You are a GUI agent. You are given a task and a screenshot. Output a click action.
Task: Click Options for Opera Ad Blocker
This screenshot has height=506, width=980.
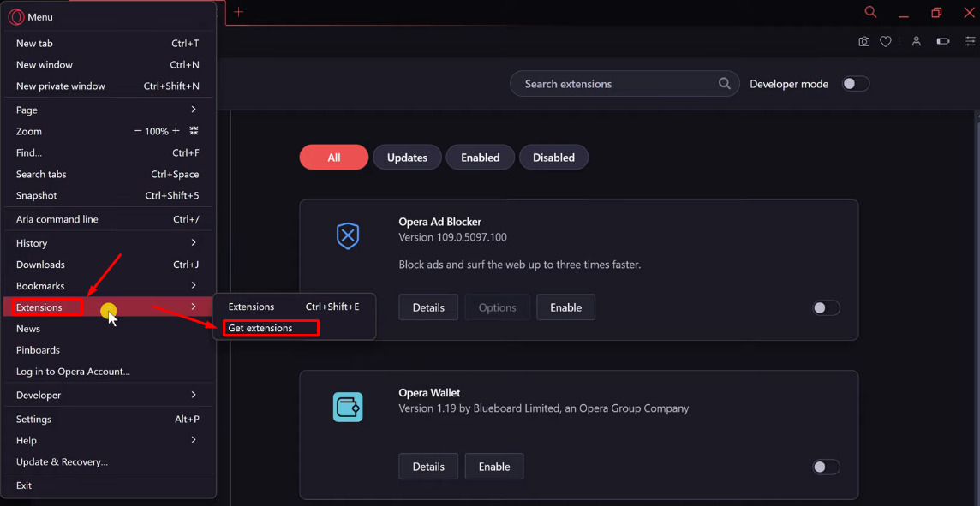pyautogui.click(x=498, y=307)
